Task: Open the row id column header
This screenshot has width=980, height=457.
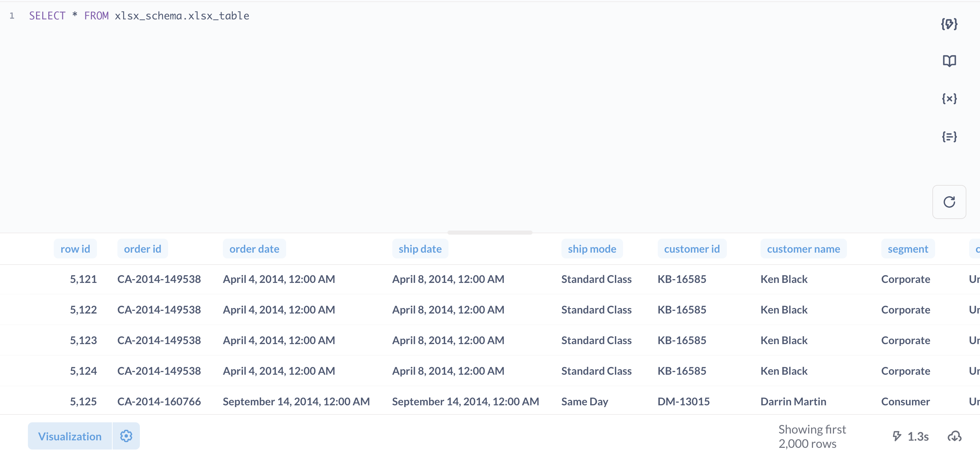Action: point(75,249)
